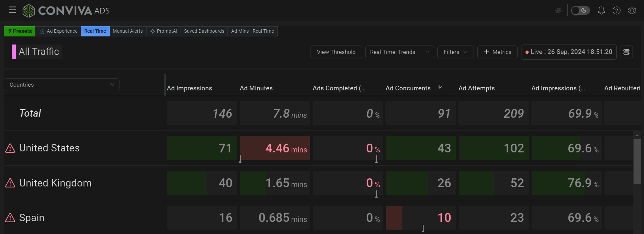Open the settings gear icon
Viewport: 644px width, 234px height.
[x=632, y=10]
